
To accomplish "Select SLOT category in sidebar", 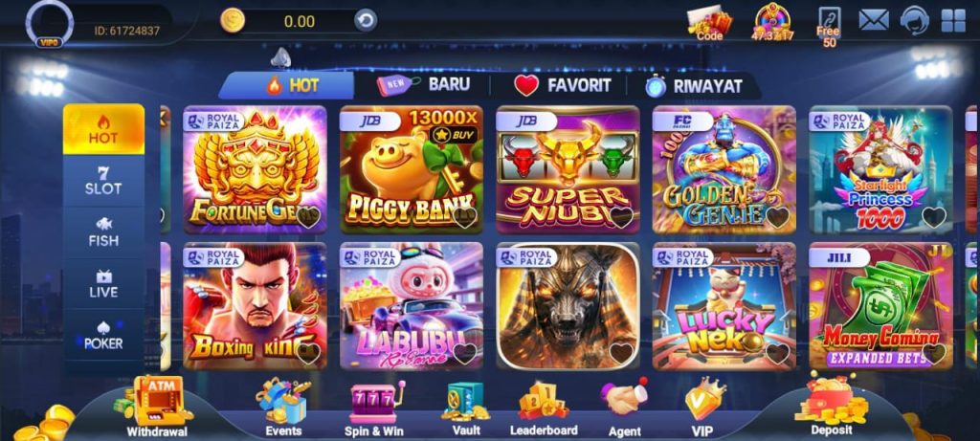I will point(103,181).
